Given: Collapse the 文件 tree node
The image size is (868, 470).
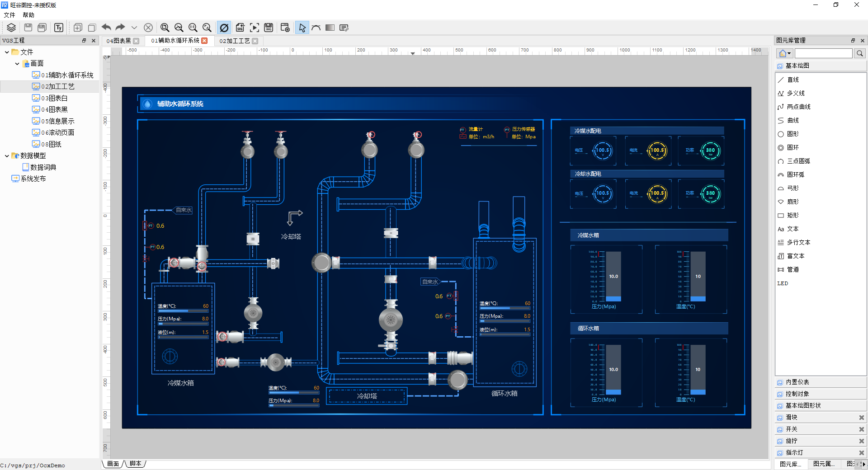Looking at the screenshot, I should [7, 52].
